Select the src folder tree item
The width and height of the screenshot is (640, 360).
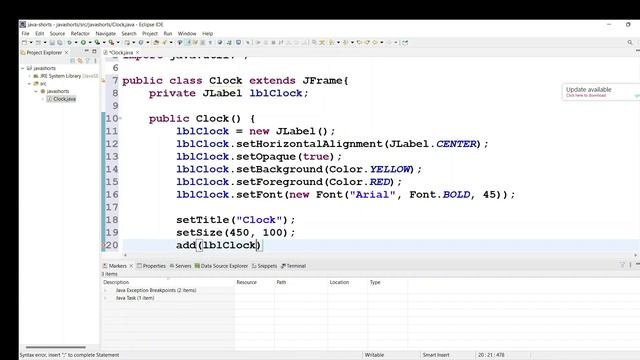coord(40,84)
